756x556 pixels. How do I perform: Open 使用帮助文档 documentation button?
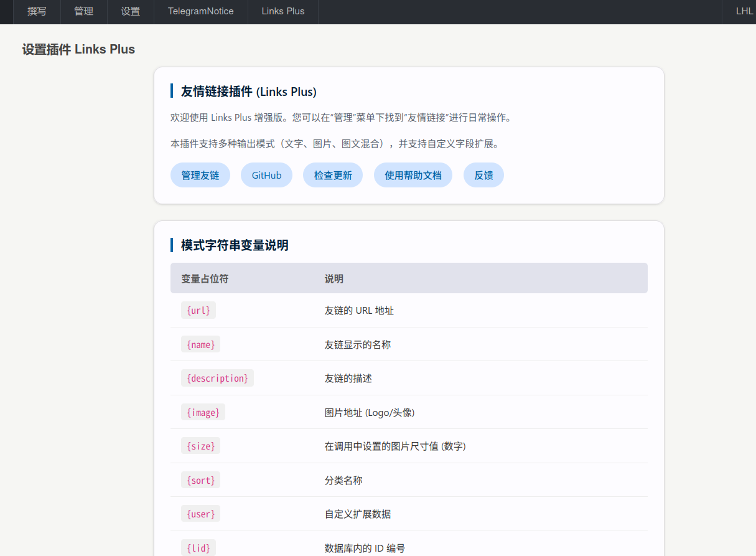point(413,176)
